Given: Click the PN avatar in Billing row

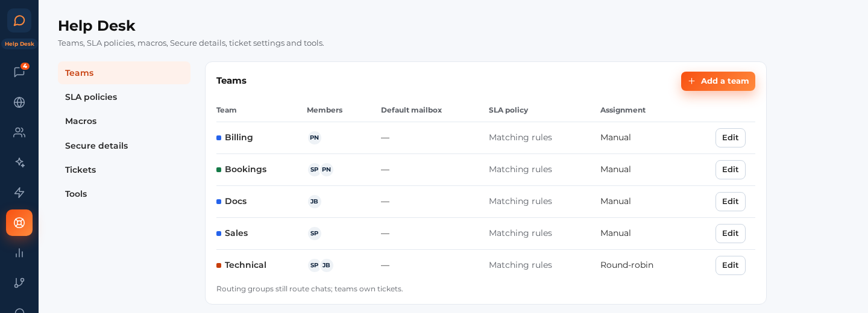Looking at the screenshot, I should (314, 138).
